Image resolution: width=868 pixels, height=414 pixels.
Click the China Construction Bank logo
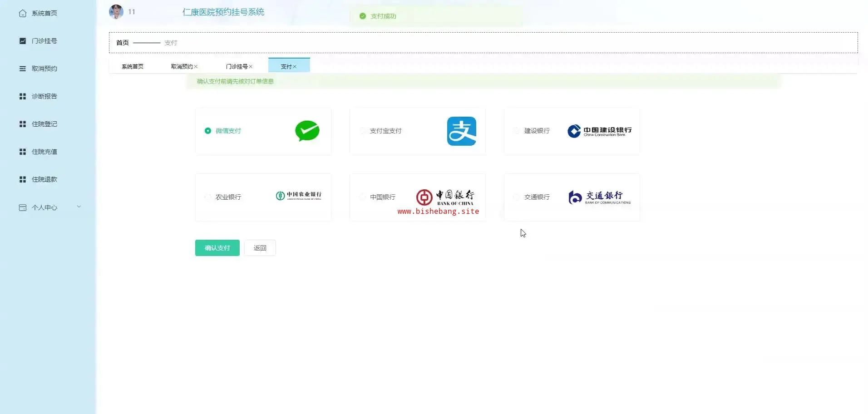tap(599, 131)
